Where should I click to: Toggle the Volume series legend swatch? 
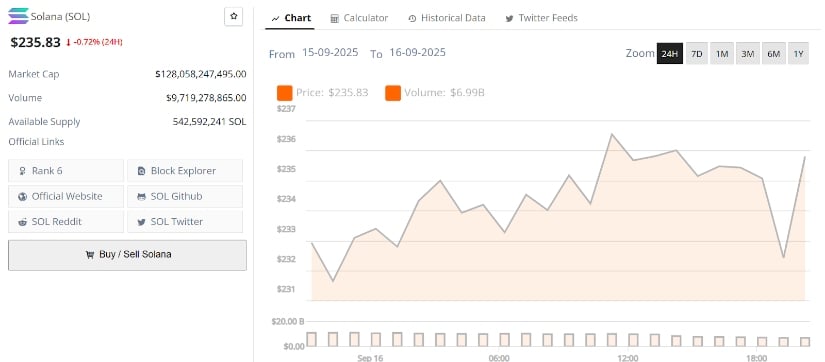tap(393, 93)
